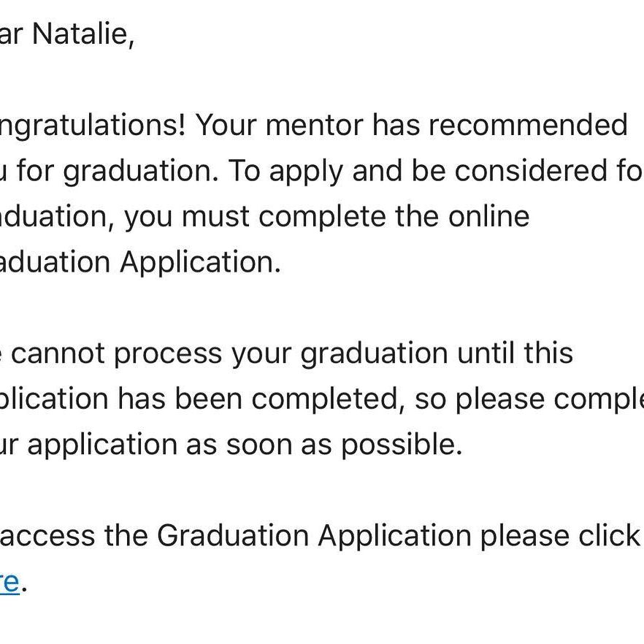
Task: Click the word 'cannot' in the second paragraph
Action: tap(58, 353)
